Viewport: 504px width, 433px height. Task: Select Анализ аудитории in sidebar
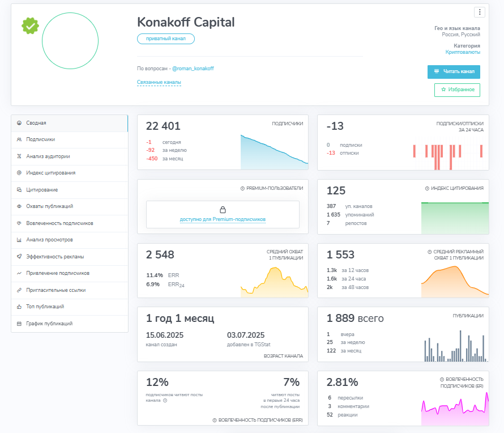click(70, 156)
